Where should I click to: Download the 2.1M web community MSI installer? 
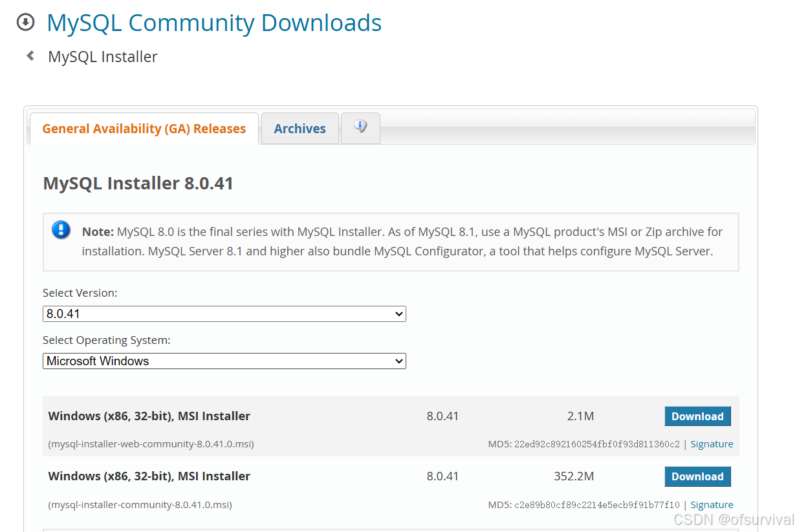pyautogui.click(x=697, y=416)
